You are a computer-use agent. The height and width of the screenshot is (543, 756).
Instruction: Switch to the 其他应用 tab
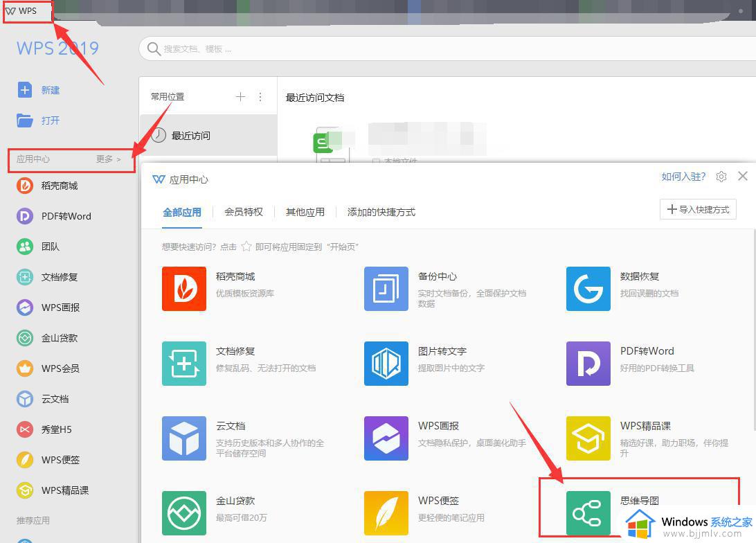point(305,212)
